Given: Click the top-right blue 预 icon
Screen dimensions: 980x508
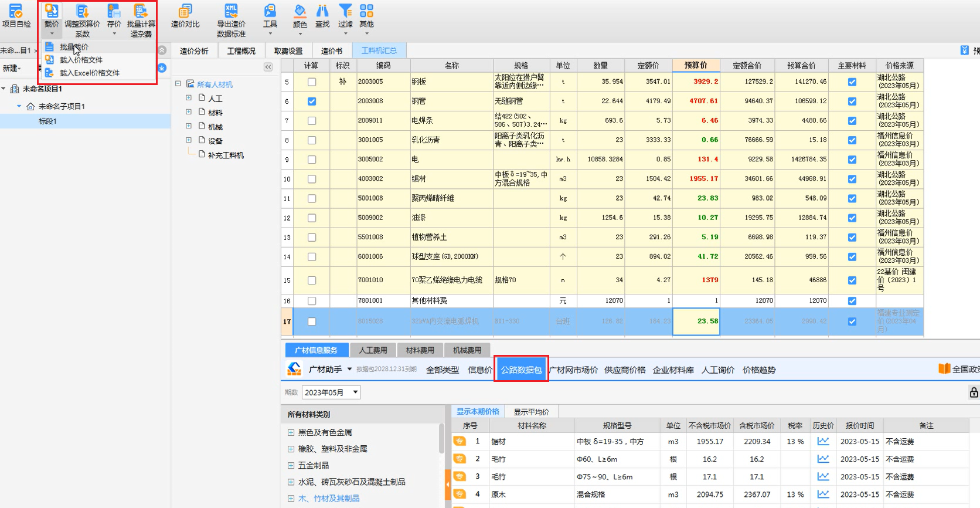Looking at the screenshot, I should click(x=965, y=50).
